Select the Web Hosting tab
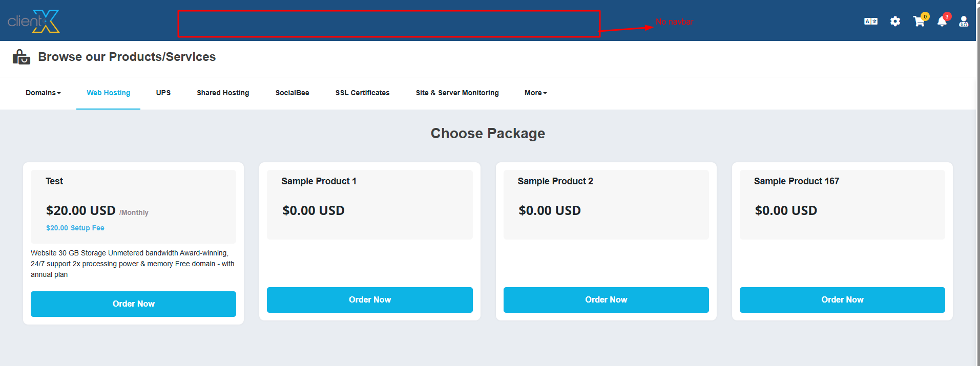Viewport: 980px width, 366px height. 108,93
